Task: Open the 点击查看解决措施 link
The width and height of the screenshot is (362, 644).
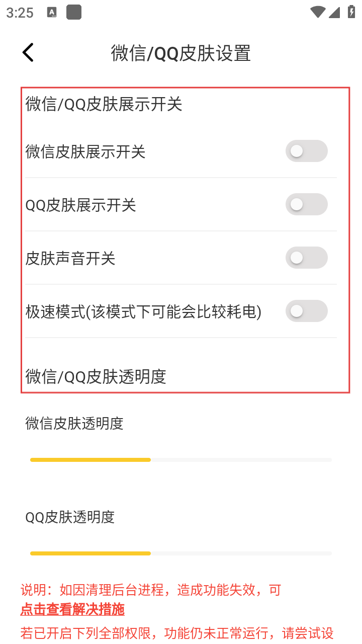Action: pos(72,610)
